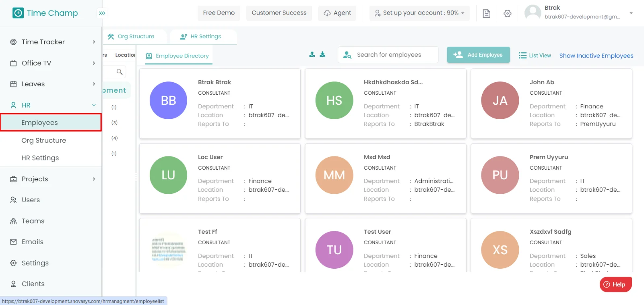The image size is (644, 305).
Task: Switch to the HR Settings tab
Action: 201,36
